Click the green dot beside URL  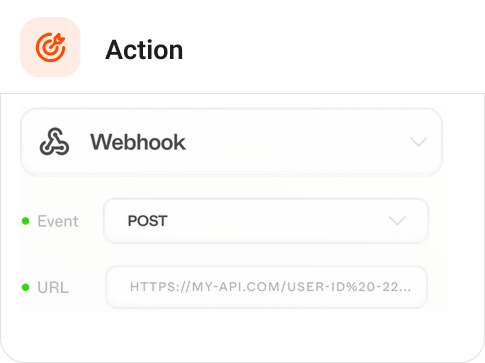pyautogui.click(x=26, y=287)
